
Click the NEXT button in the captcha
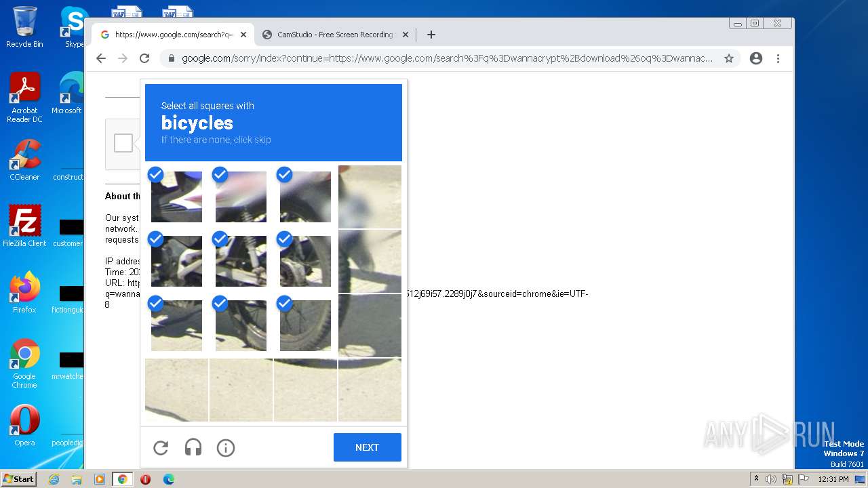pos(367,447)
